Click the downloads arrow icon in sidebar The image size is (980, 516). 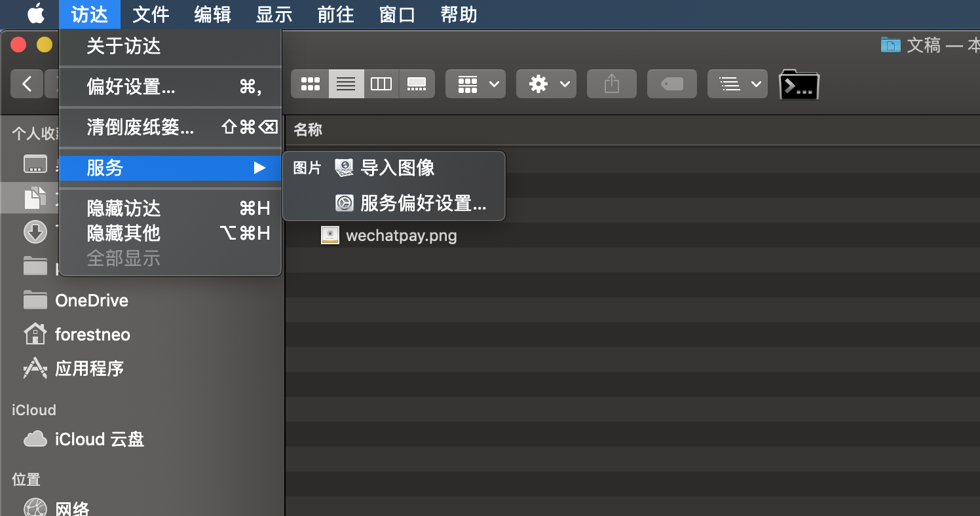[35, 232]
